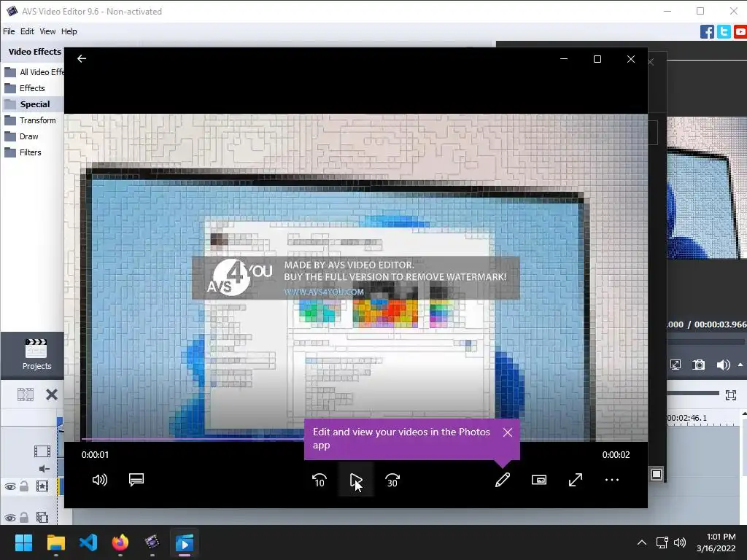The width and height of the screenshot is (747, 560).
Task: Skip back 10 seconds in player
Action: tap(320, 480)
